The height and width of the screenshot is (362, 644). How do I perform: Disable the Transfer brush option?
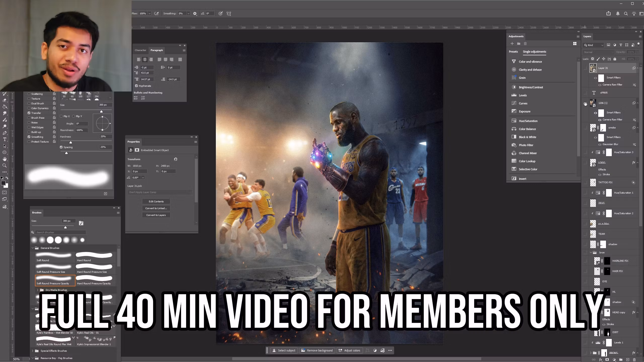point(29,113)
